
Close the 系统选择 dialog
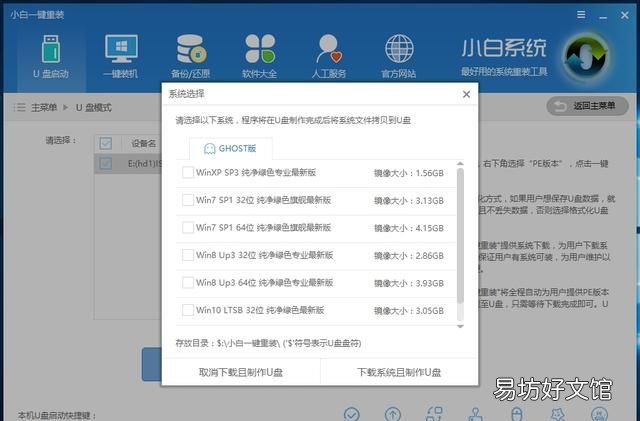click(x=466, y=94)
